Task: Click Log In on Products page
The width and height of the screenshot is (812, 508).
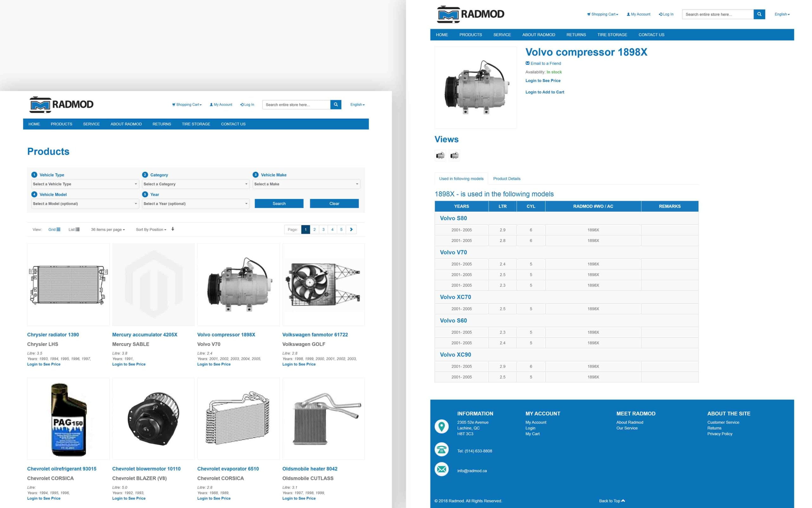Action: (x=247, y=104)
